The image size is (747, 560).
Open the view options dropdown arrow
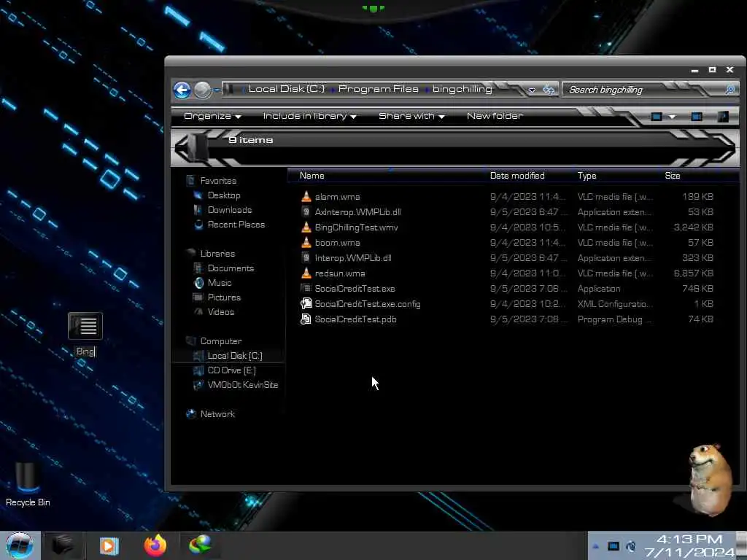672,117
